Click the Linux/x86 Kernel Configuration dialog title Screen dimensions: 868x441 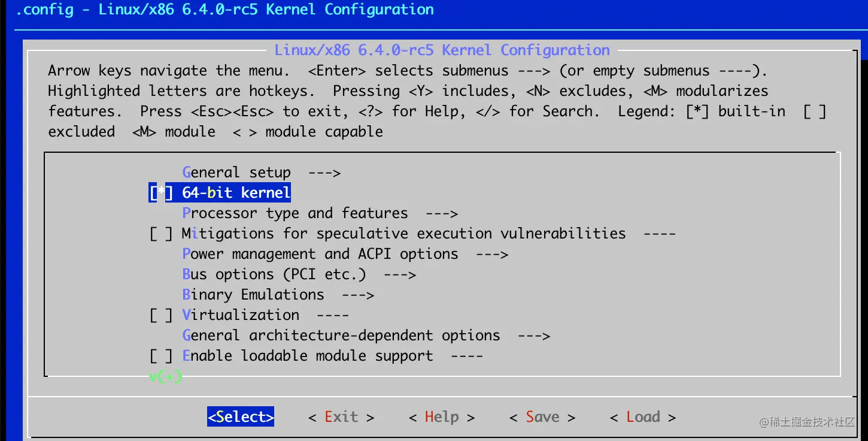point(442,50)
